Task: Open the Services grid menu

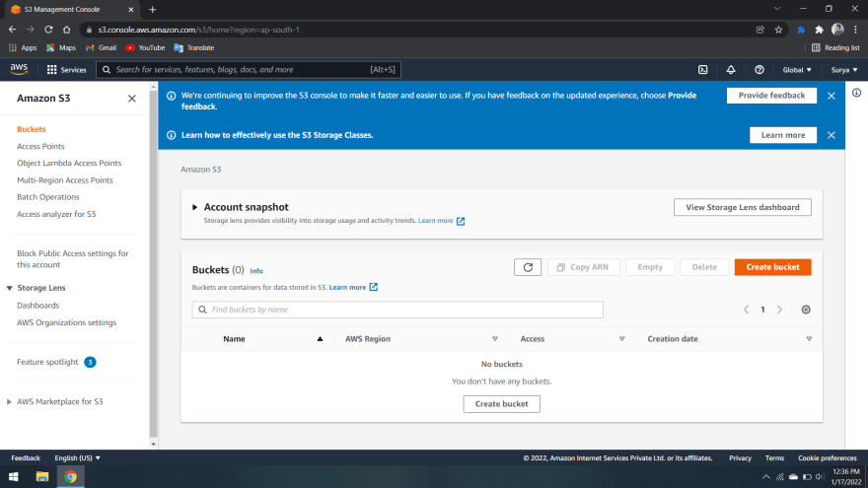Action: click(66, 70)
